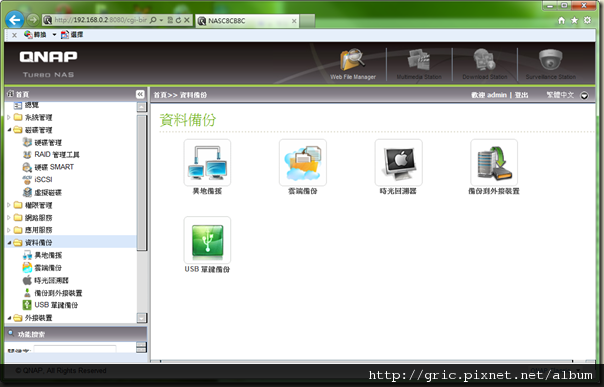Screen dimensions: 604x387
Task: Select USB 單鍵備份 in sidebar tree
Action: [56, 305]
